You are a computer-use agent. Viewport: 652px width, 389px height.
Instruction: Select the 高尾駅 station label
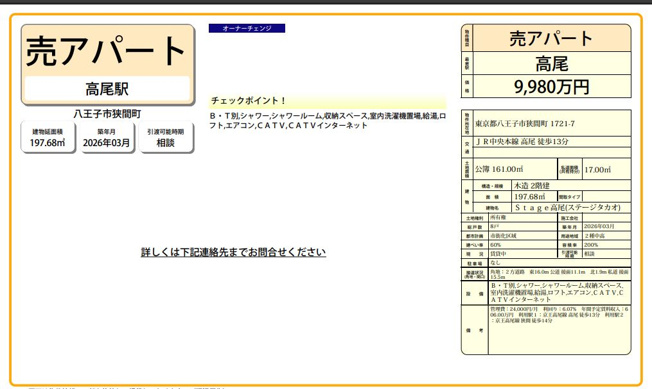coord(107,89)
